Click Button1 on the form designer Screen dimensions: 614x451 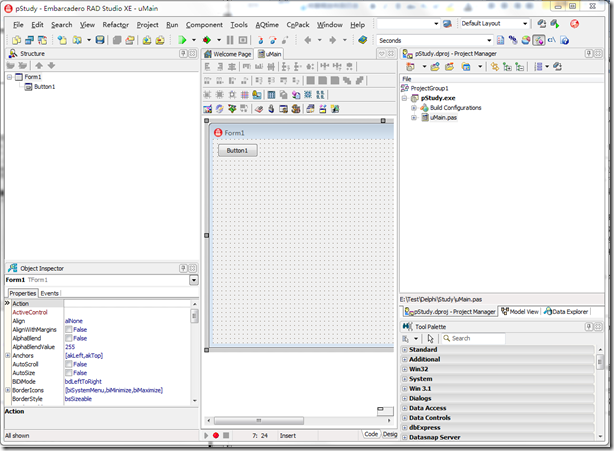(238, 150)
